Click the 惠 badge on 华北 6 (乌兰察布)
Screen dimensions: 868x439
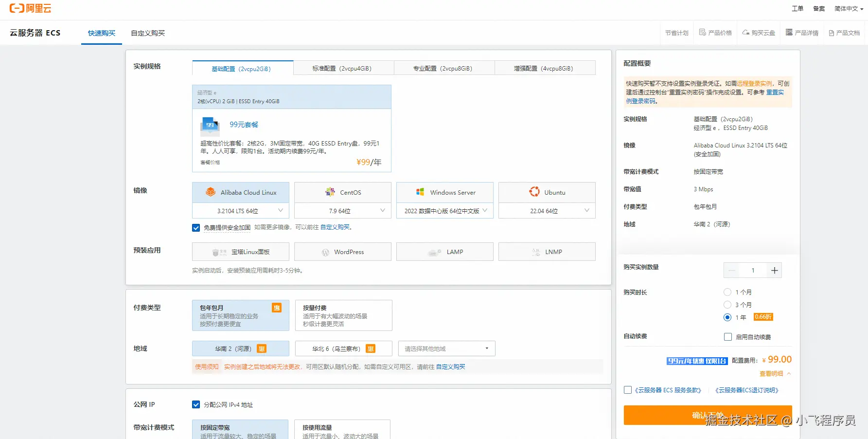371,349
